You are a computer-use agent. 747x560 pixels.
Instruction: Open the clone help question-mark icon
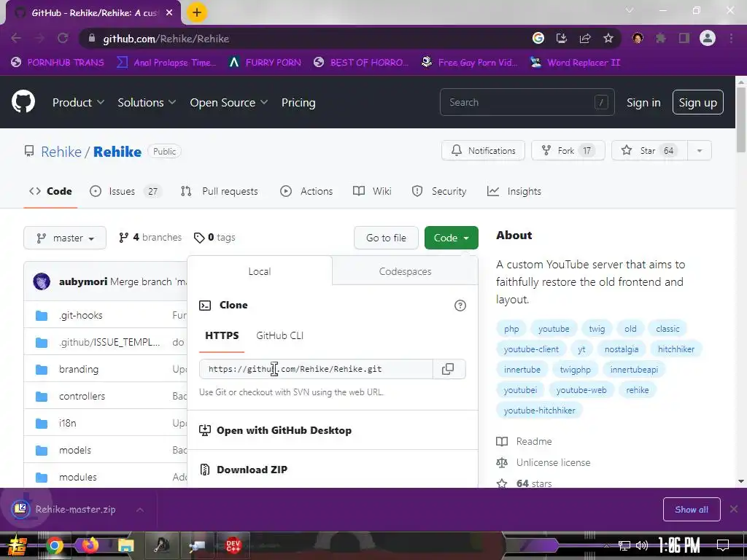(460, 306)
